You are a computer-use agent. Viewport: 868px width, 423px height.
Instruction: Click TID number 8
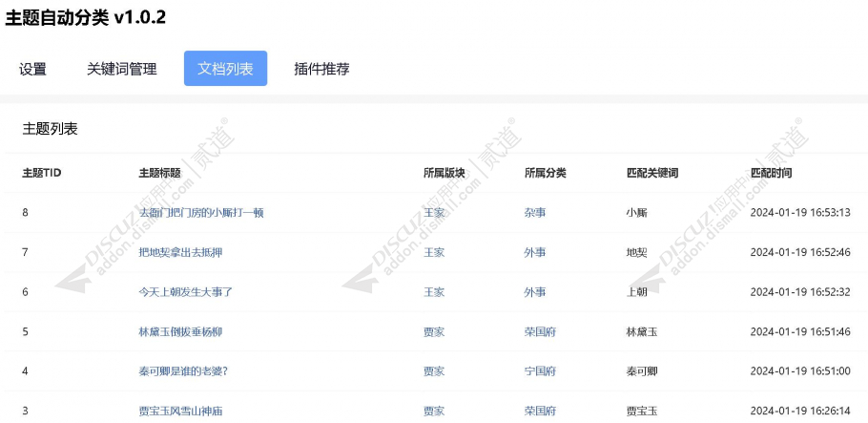26,212
